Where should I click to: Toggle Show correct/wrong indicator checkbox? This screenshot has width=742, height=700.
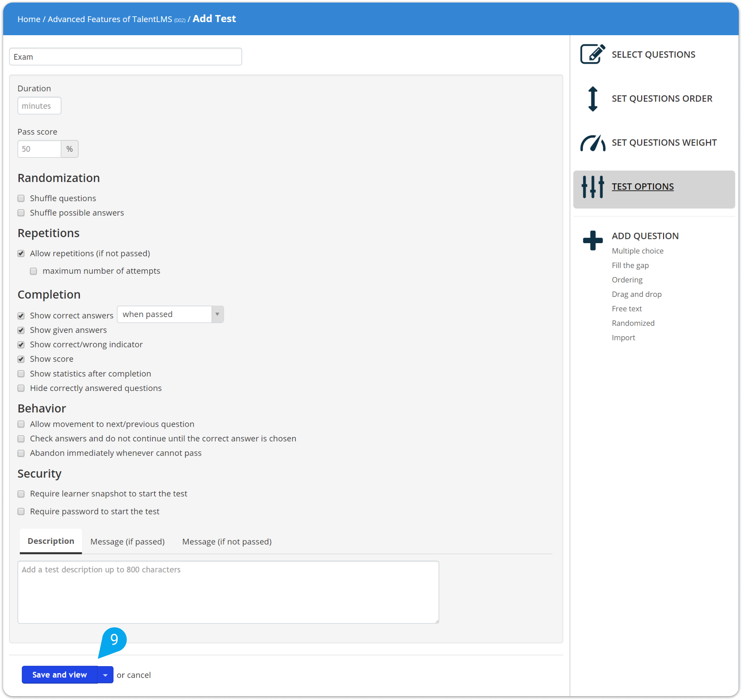pyautogui.click(x=21, y=345)
